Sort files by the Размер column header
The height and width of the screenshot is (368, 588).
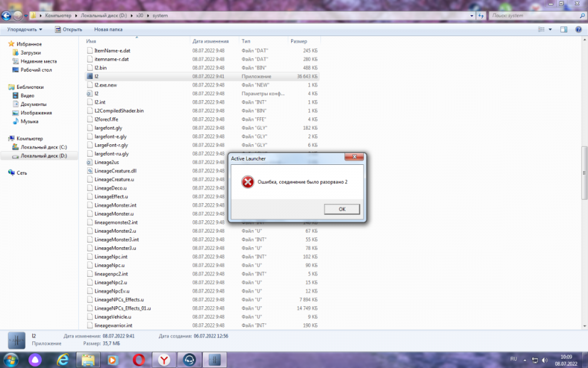298,41
